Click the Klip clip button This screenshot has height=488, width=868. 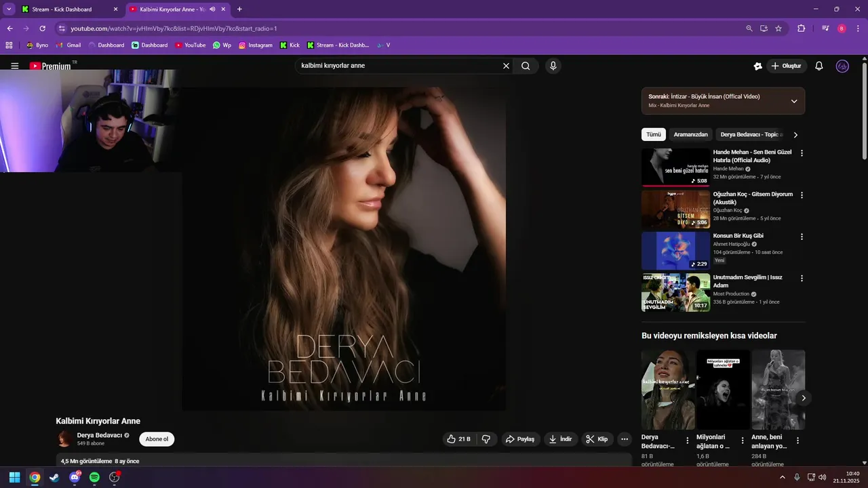tap(597, 439)
